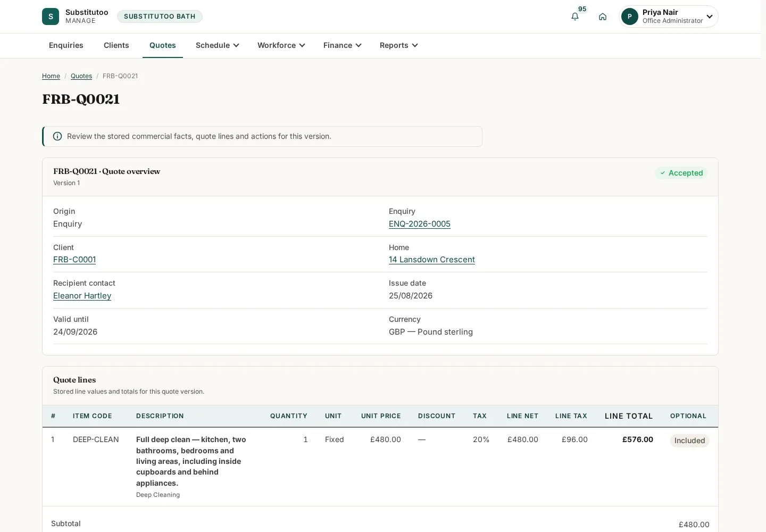This screenshot has height=532, width=766.
Task: Open enquiry ENQ-2026-0005 link
Action: tap(420, 224)
